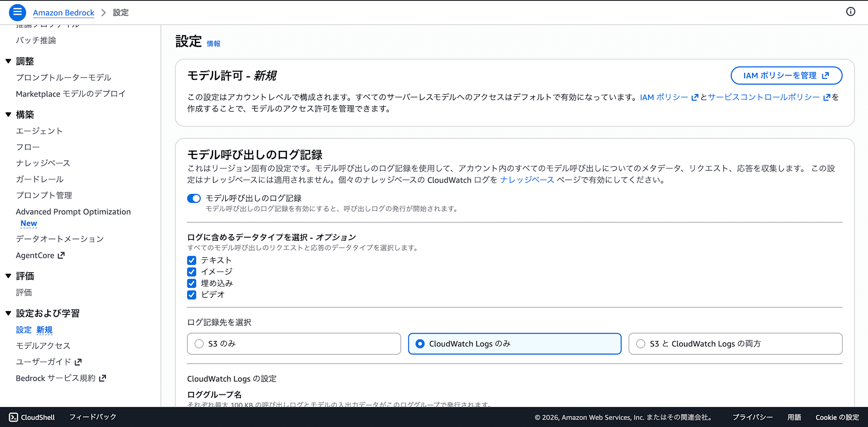Image resolution: width=868 pixels, height=427 pixels.
Task: Toggle the モデル呼び出しのログ記録 switch
Action: (194, 198)
